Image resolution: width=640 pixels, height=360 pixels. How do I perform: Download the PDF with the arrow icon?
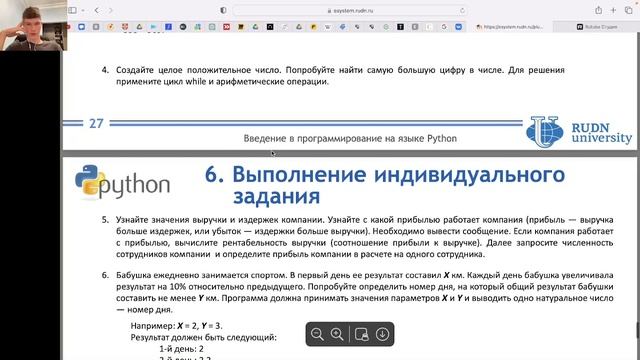tap(382, 334)
